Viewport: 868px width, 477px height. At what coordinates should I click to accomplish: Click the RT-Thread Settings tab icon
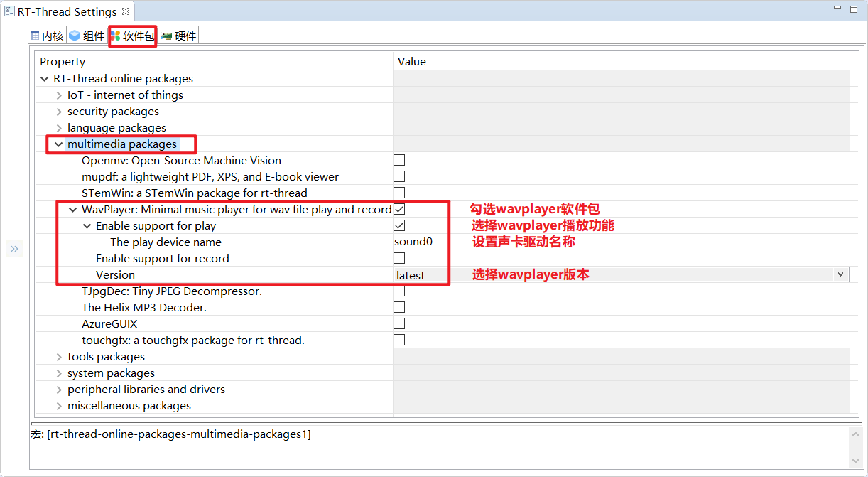[10, 11]
